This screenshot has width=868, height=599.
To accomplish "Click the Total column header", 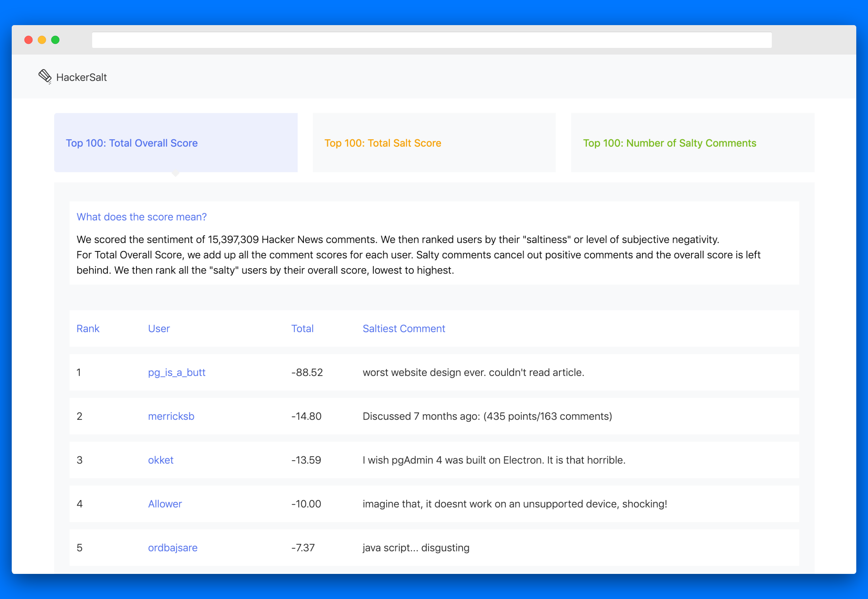I will tap(302, 328).
